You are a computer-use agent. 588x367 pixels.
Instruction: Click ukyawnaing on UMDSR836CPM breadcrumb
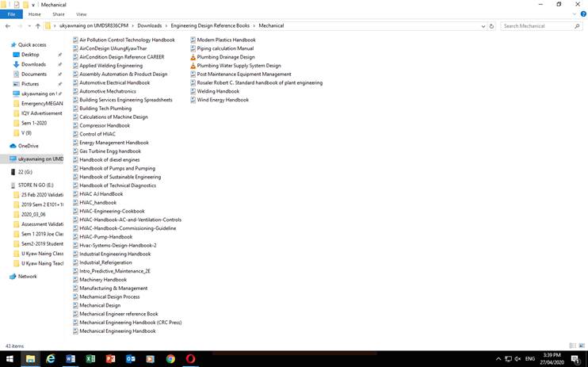click(94, 25)
